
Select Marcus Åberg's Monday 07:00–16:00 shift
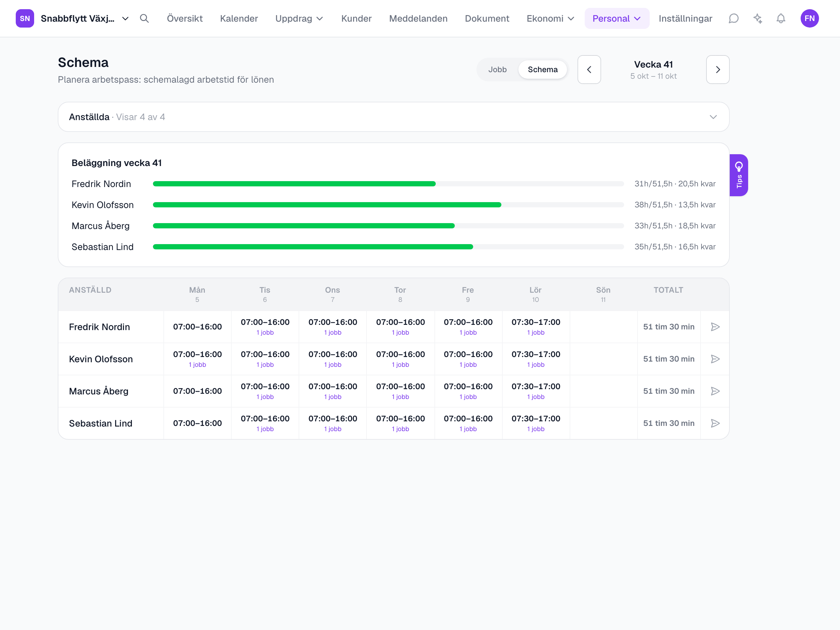click(x=197, y=391)
